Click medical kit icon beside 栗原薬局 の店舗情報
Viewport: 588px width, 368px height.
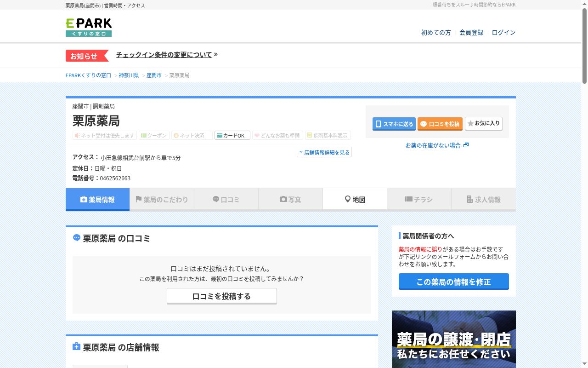77,346
